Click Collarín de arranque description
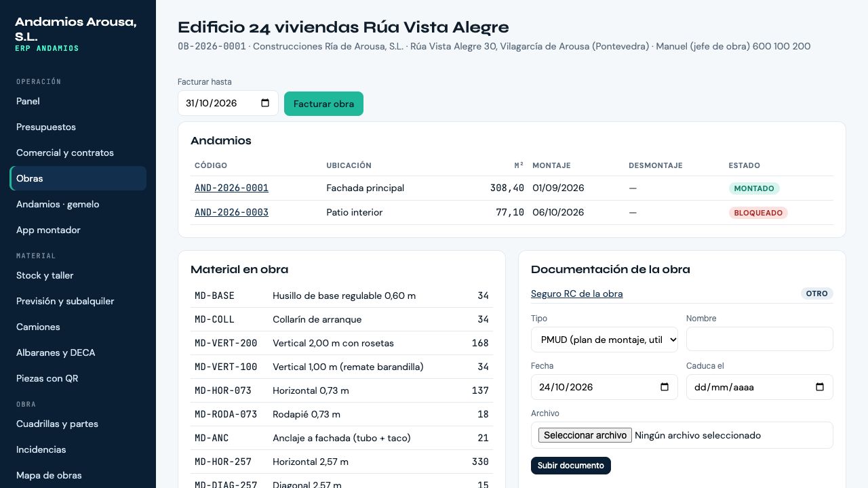The image size is (868, 488). click(x=317, y=319)
